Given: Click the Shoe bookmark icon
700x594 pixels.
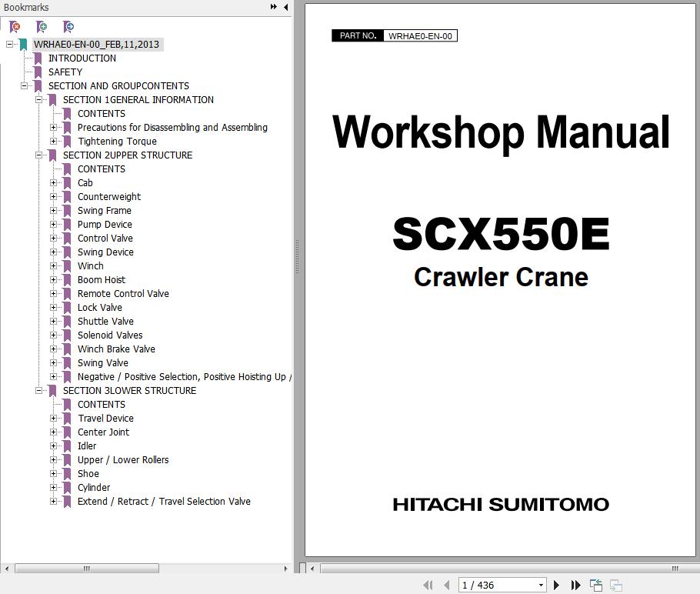Looking at the screenshot, I should pyautogui.click(x=67, y=473).
